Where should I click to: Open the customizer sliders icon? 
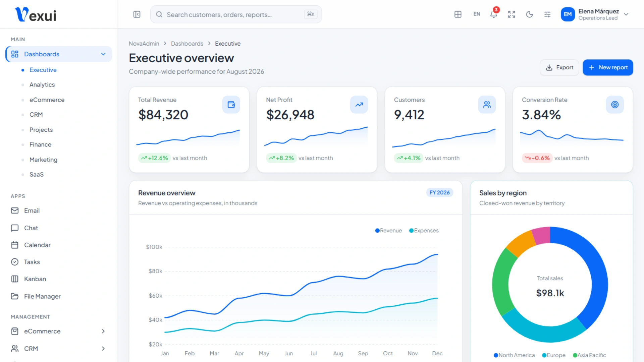547,14
